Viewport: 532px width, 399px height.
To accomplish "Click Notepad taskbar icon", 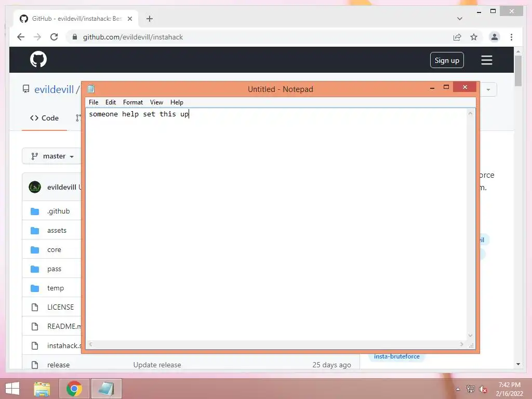I will [x=106, y=389].
